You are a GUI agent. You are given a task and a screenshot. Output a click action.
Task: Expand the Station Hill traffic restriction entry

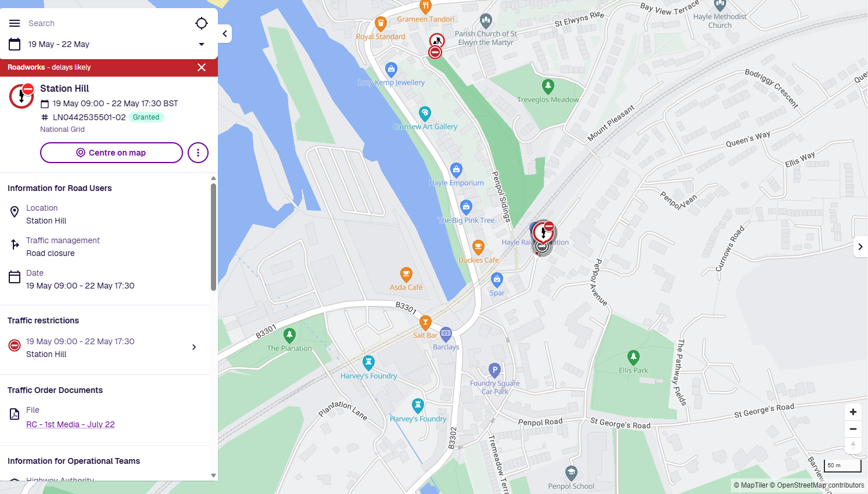(x=105, y=347)
